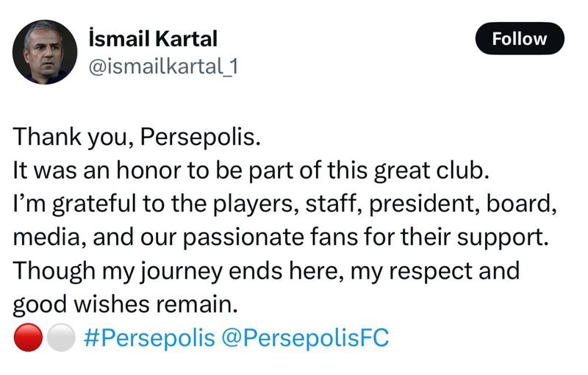Image resolution: width=588 pixels, height=375 pixels.
Task: Open İsmail Kartal's profile picture
Action: 45,51
